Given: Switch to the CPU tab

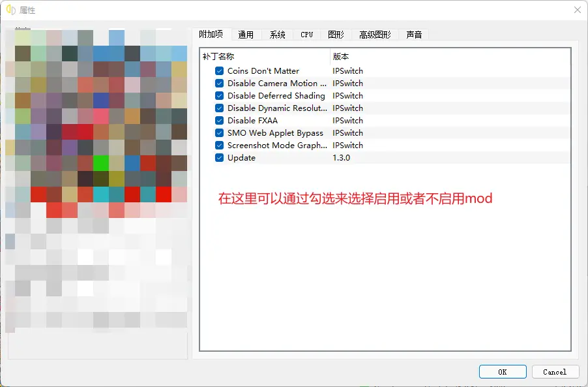Looking at the screenshot, I should pos(307,35).
